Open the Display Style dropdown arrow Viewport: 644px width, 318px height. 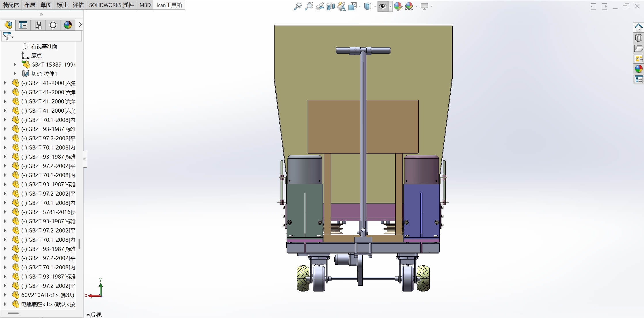pyautogui.click(x=375, y=6)
